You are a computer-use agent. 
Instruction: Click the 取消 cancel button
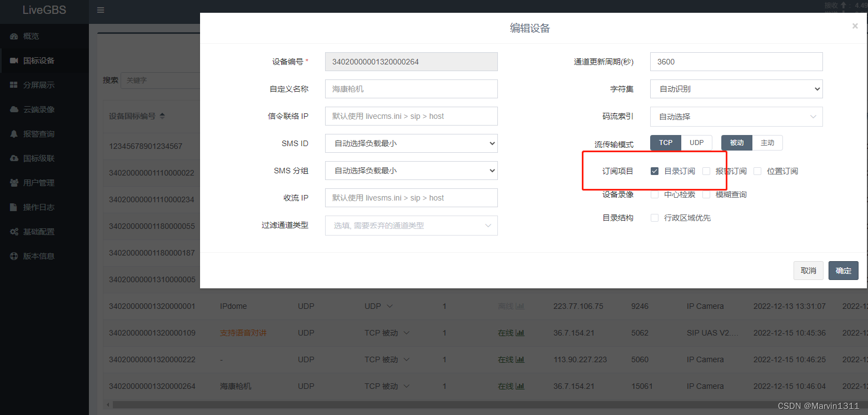click(809, 271)
